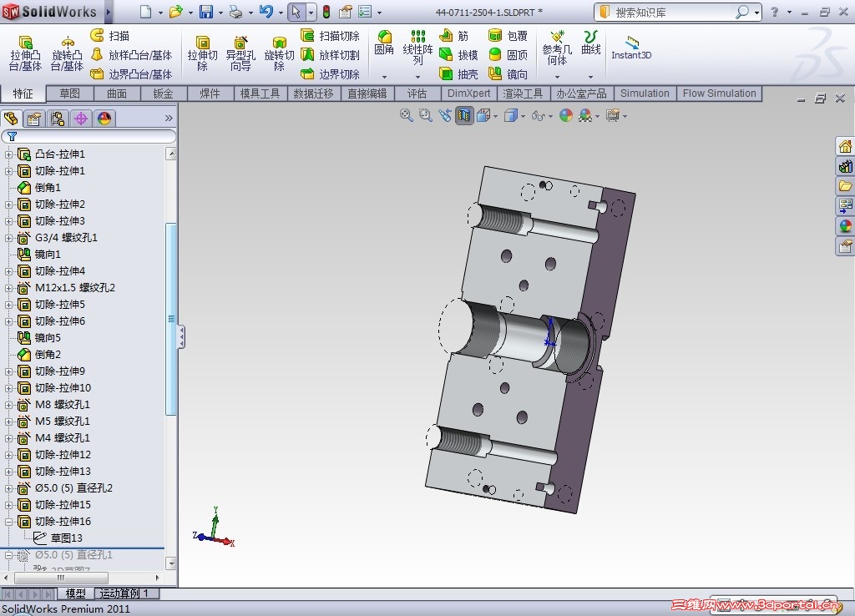The image size is (855, 616).
Task: Choose Boundary Boss/Base (边界凸台/基体)
Action: pyautogui.click(x=131, y=74)
